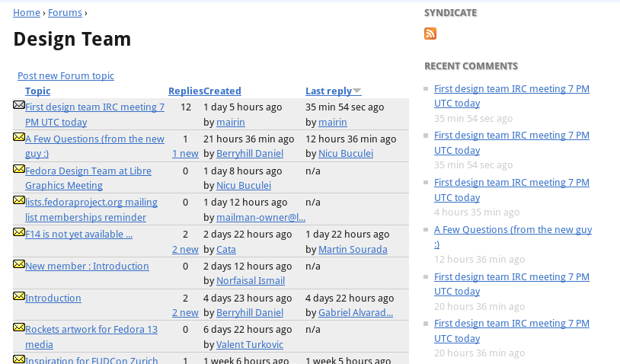Screen dimensions: 620x364
Task: Click envelope icon beside F14 is not yet available
Action: click(19, 232)
